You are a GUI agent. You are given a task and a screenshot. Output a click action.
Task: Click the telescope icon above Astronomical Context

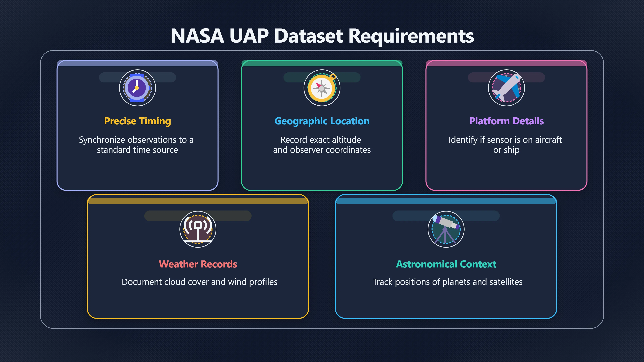446,229
